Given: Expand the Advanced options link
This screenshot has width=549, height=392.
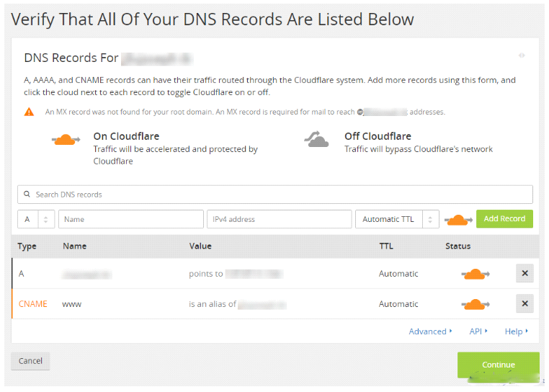Looking at the screenshot, I should coord(430,331).
